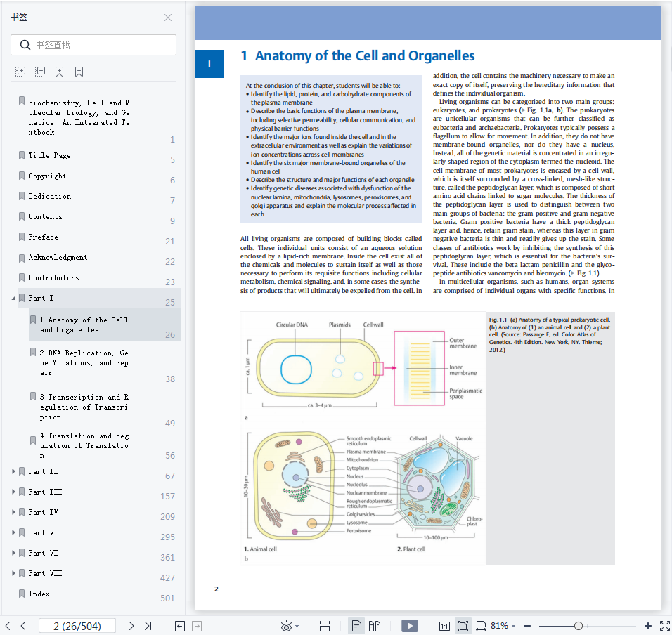Jump to the Dedication bookmark
This screenshot has height=635, width=672.
click(50, 196)
